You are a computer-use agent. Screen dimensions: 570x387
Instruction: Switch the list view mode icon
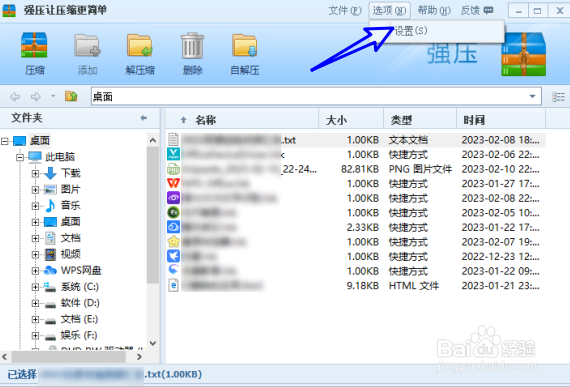pyautogui.click(x=558, y=97)
